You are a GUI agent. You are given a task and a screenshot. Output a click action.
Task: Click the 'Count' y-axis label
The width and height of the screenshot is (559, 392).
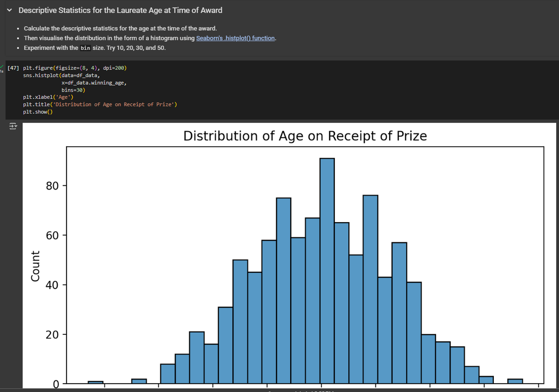(x=35, y=266)
